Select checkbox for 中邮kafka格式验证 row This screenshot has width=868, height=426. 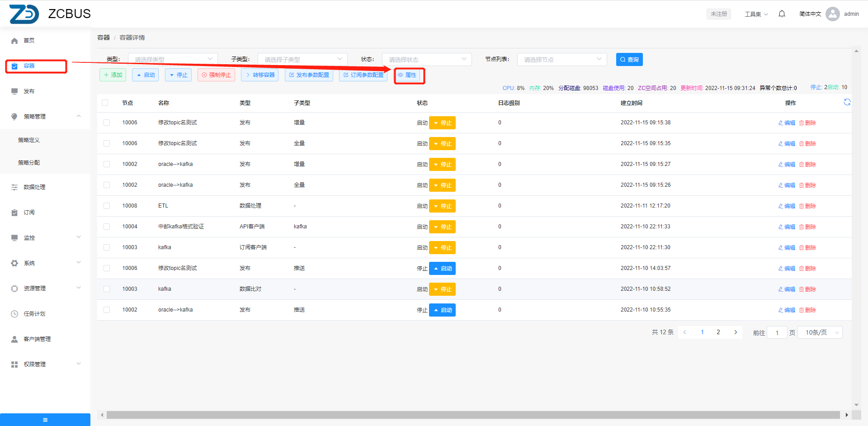pyautogui.click(x=107, y=227)
